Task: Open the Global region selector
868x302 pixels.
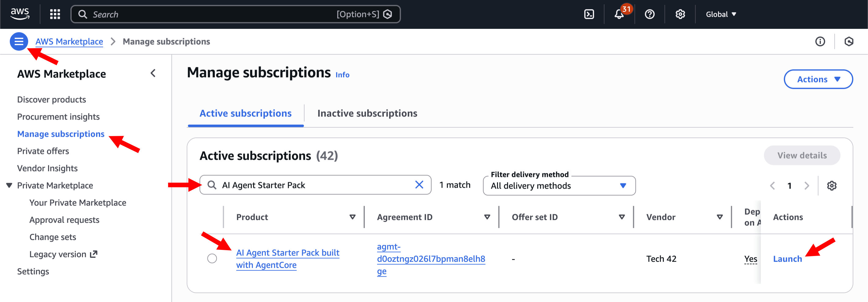Action: click(x=721, y=14)
